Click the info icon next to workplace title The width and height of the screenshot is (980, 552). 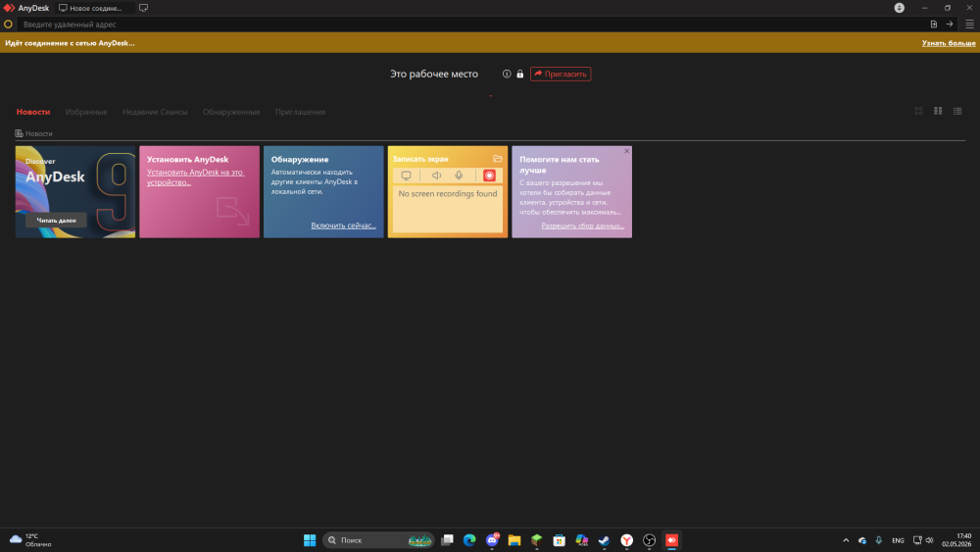tap(507, 74)
